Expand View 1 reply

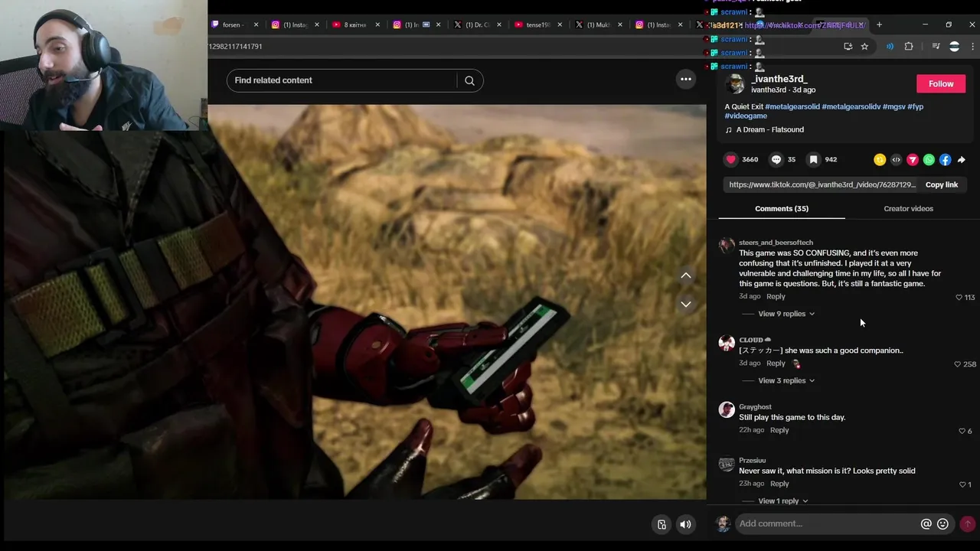[x=782, y=500]
